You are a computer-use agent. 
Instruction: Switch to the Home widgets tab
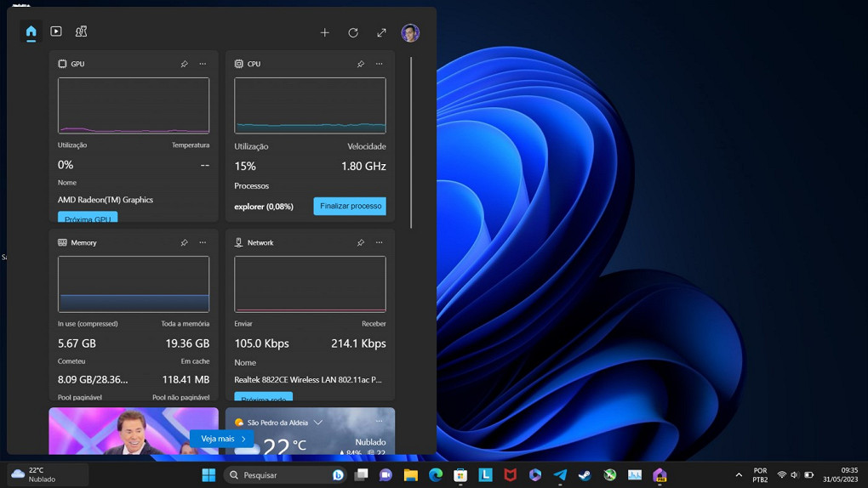pos(31,32)
